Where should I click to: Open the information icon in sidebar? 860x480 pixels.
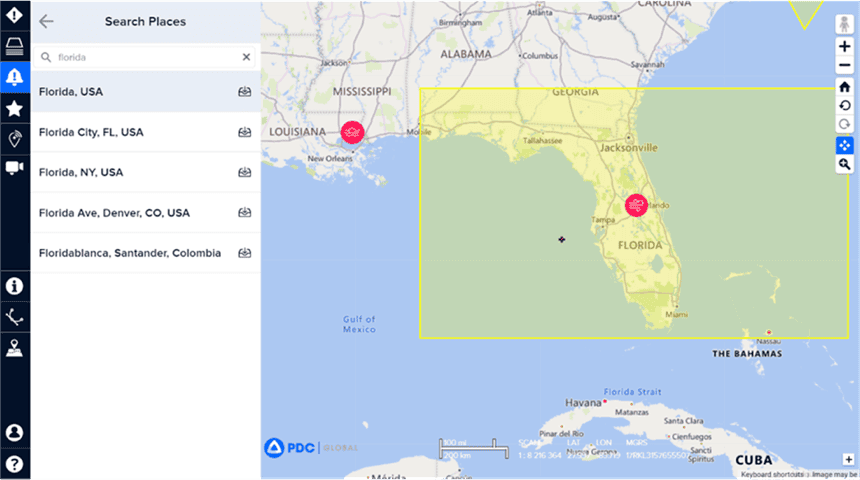click(14, 286)
